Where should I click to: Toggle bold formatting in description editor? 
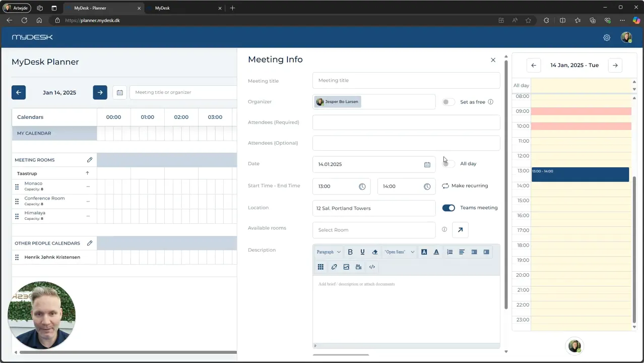point(350,252)
